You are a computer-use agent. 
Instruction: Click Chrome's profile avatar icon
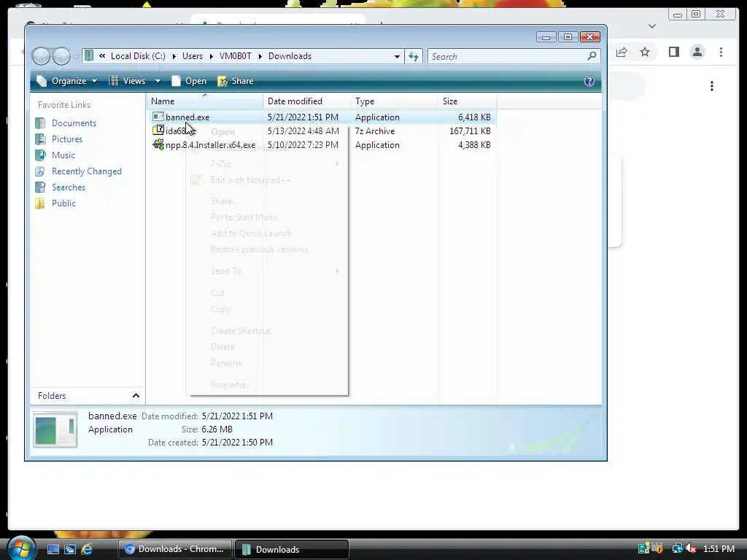[697, 52]
